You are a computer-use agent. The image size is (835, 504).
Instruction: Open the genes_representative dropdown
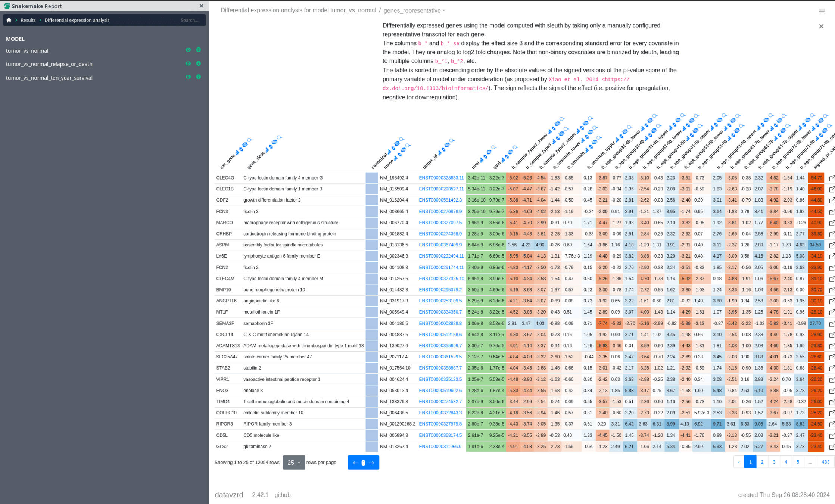tap(414, 10)
